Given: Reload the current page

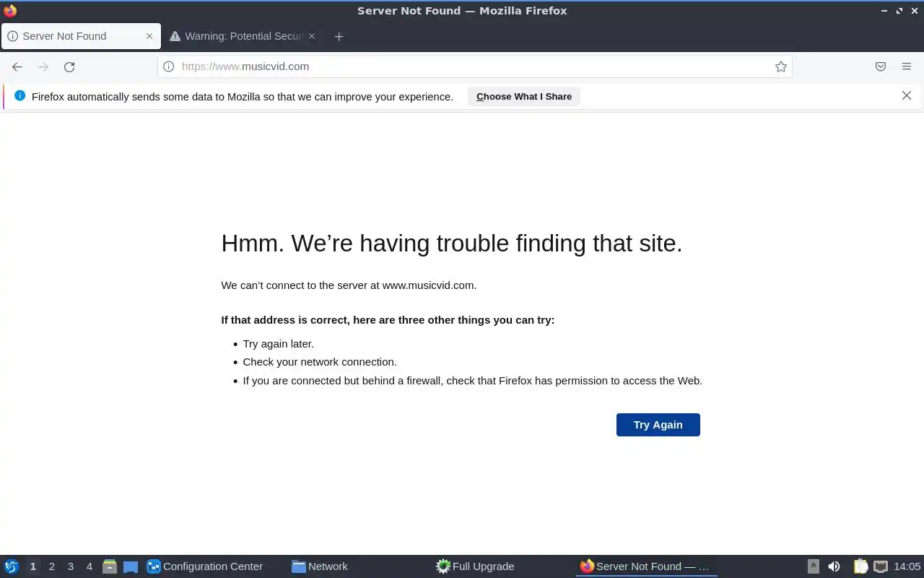Looking at the screenshot, I should coord(69,66).
